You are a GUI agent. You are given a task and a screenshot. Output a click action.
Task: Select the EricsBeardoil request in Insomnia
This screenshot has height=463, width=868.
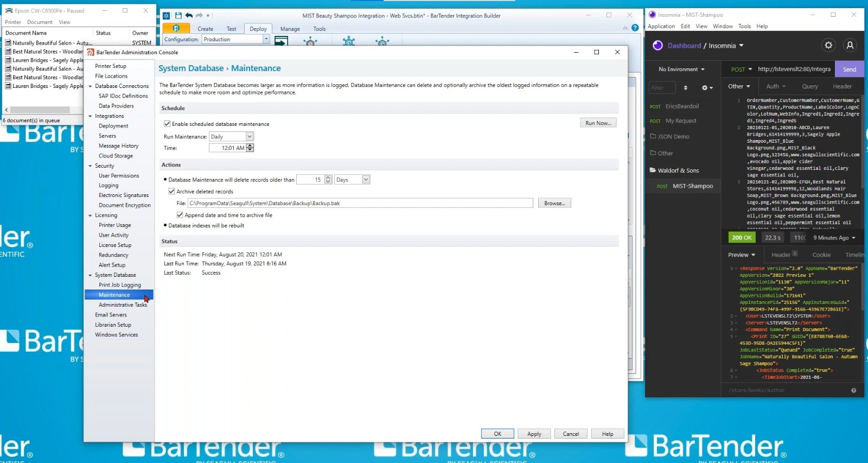[683, 106]
